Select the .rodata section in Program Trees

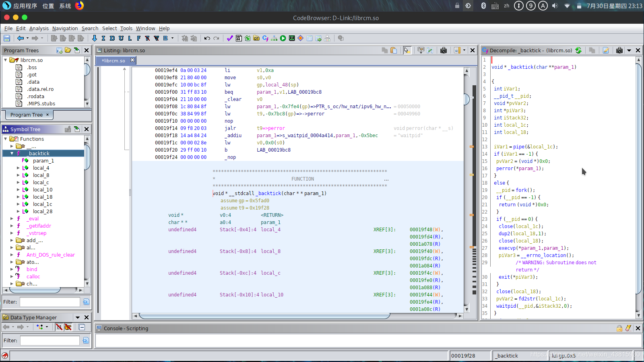tap(35, 96)
